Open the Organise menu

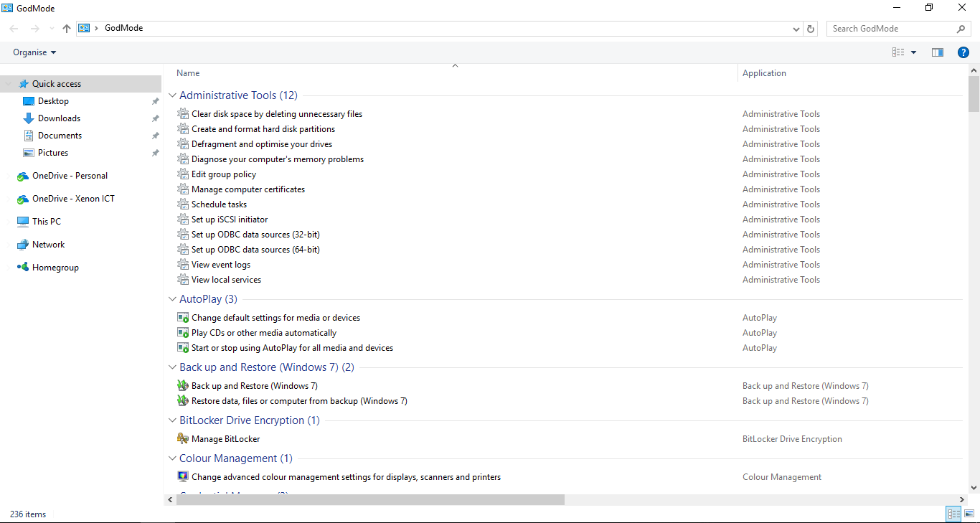click(x=34, y=52)
